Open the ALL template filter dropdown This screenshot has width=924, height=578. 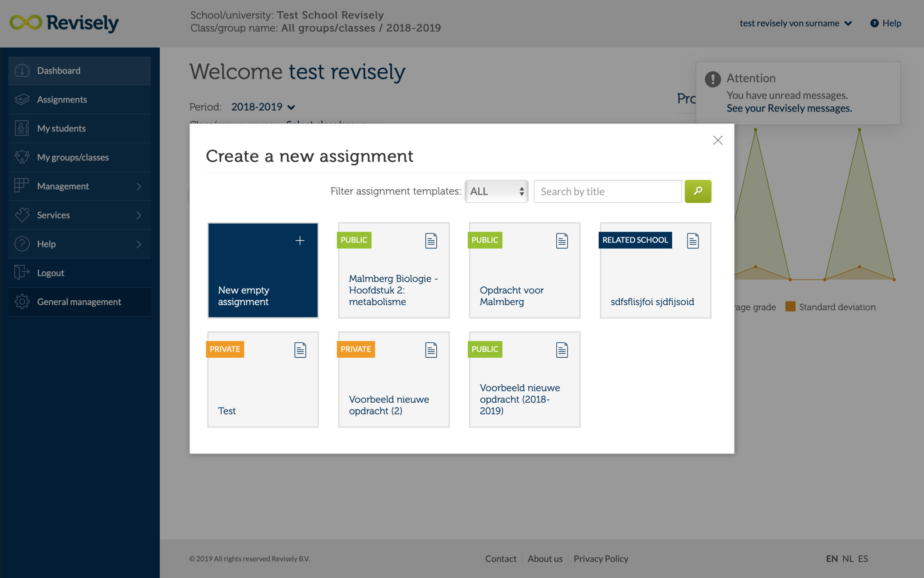pyautogui.click(x=496, y=191)
